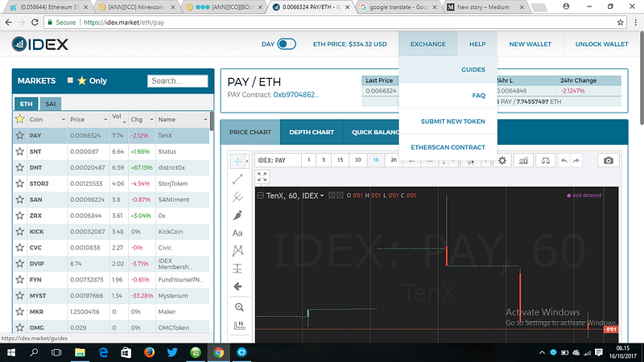644x362 pixels.
Task: Open the PAY contract address link
Action: pyautogui.click(x=296, y=95)
